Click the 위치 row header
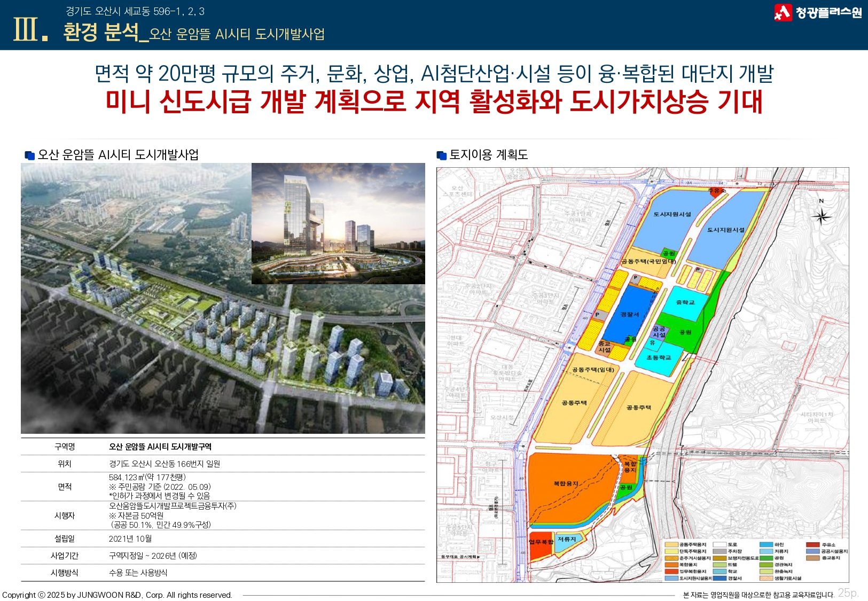Viewport: 868px width, 601px height. 65,464
